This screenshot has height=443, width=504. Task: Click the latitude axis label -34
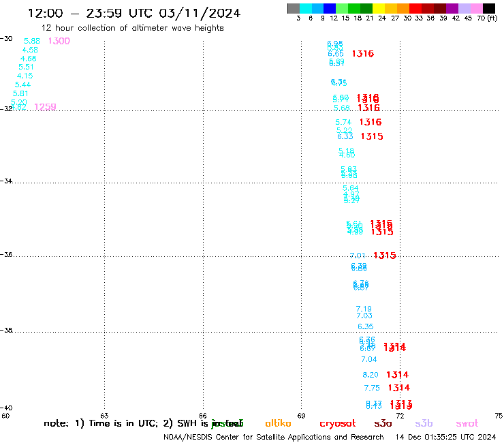6,181
